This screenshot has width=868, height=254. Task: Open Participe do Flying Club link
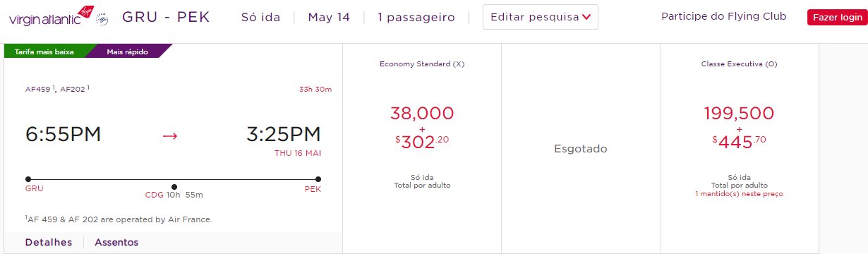click(723, 16)
